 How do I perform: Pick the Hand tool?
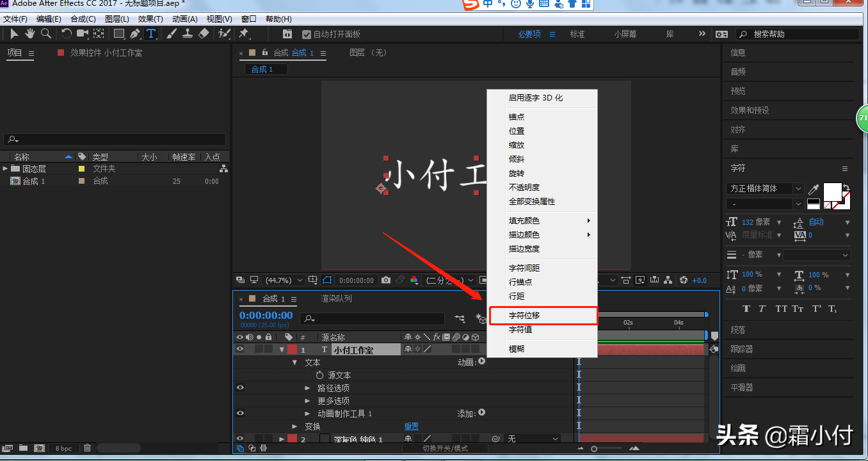(x=30, y=34)
